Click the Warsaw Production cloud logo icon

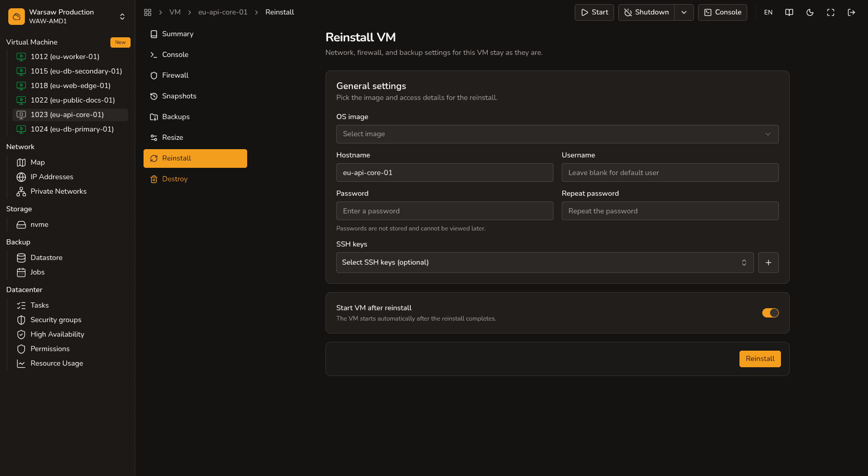17,17
